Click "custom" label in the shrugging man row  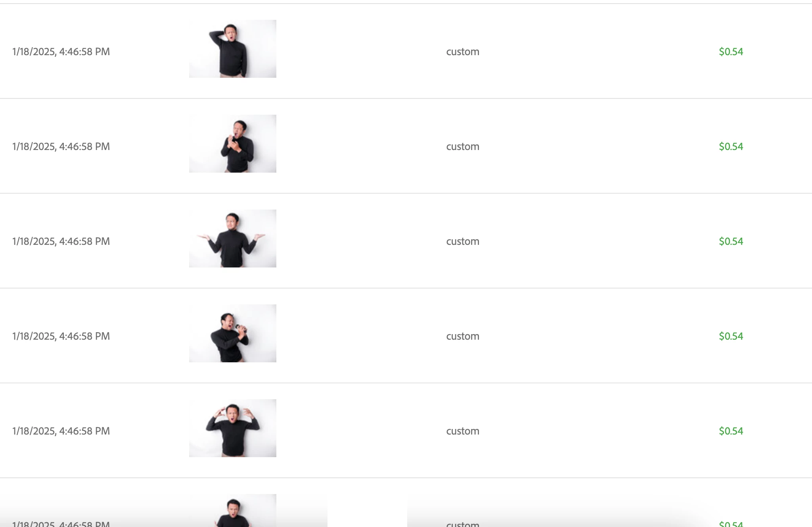pos(463,241)
